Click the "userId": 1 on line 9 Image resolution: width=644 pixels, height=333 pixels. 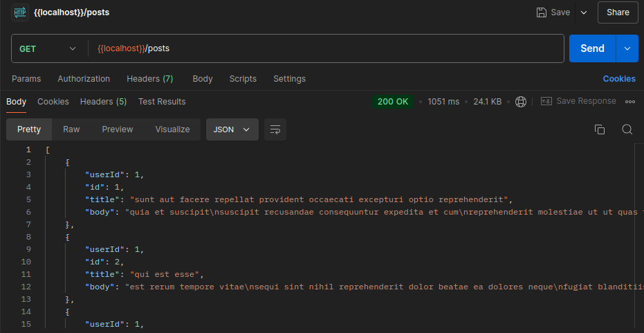click(115, 249)
